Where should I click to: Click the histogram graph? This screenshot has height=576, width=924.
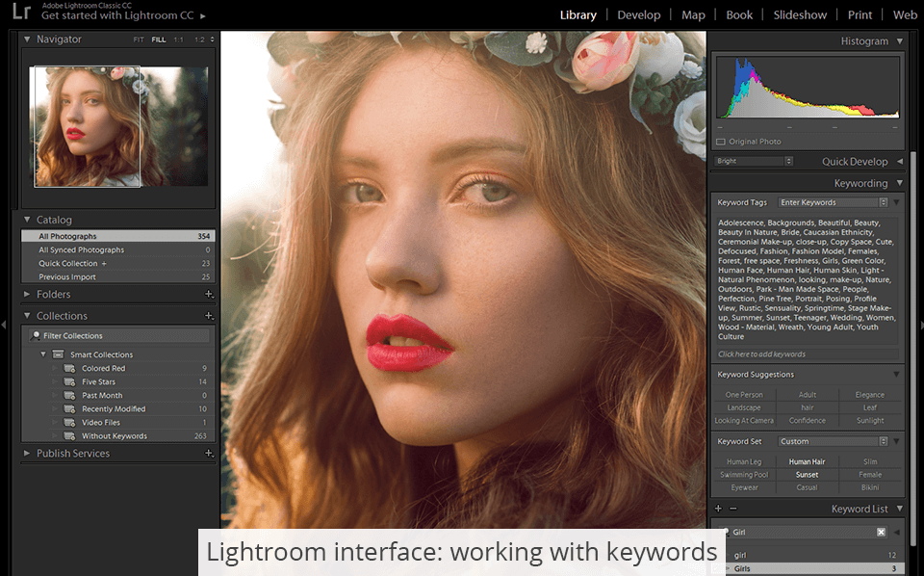pos(808,88)
